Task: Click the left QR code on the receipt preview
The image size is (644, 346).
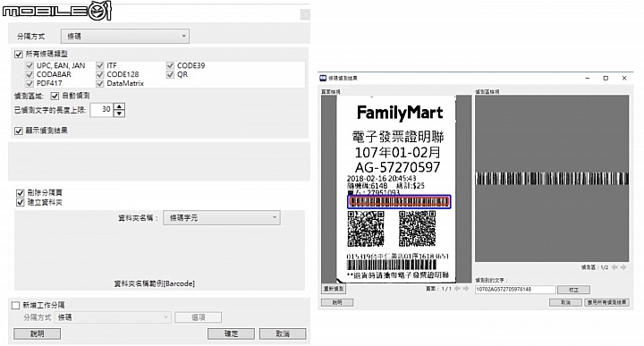Action: click(366, 229)
